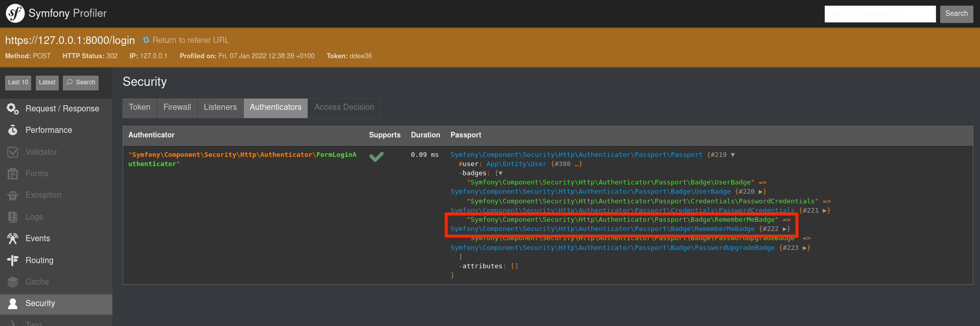Expand PasswordUpgradeBadge #223 object

coord(804,248)
